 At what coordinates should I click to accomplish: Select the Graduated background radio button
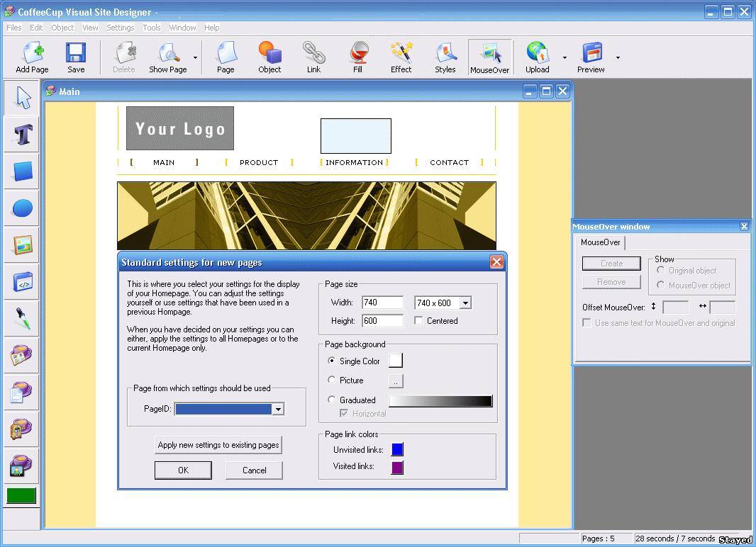[331, 400]
